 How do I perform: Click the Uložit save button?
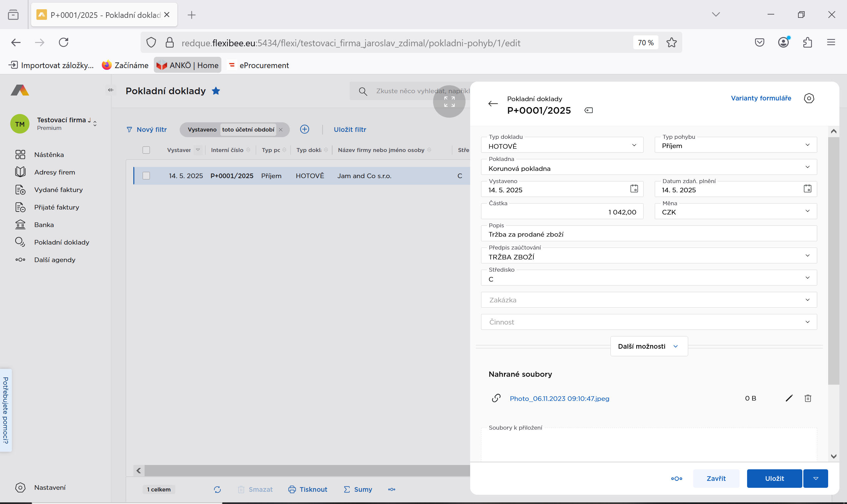[x=774, y=479]
